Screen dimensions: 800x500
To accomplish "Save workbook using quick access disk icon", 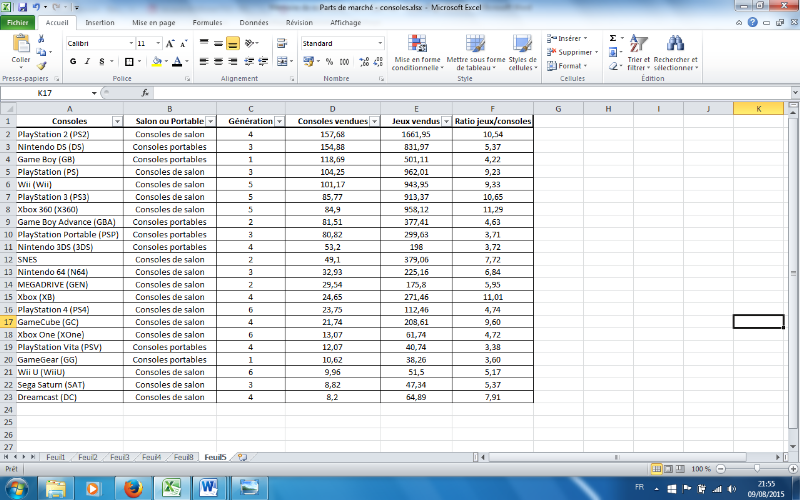I will (22, 7).
